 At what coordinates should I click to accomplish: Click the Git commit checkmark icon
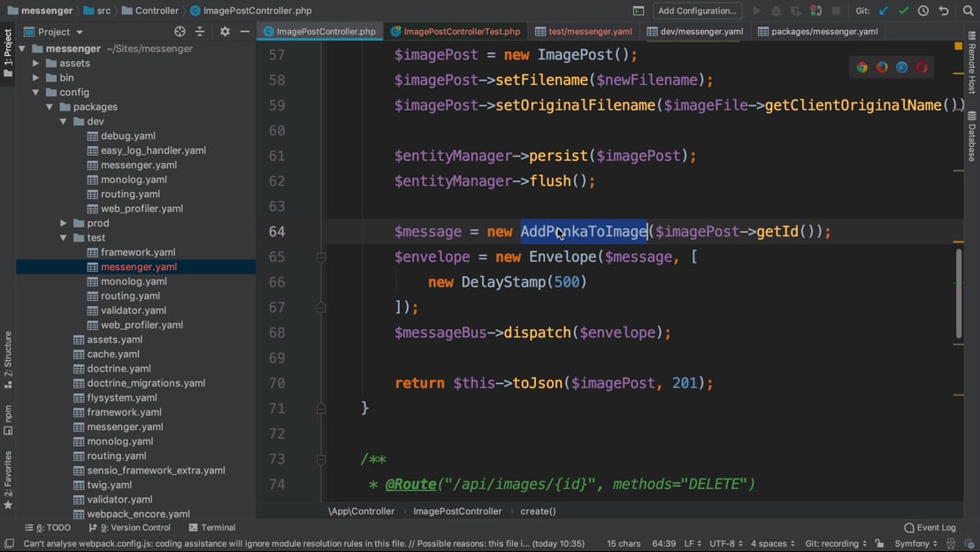(x=903, y=11)
